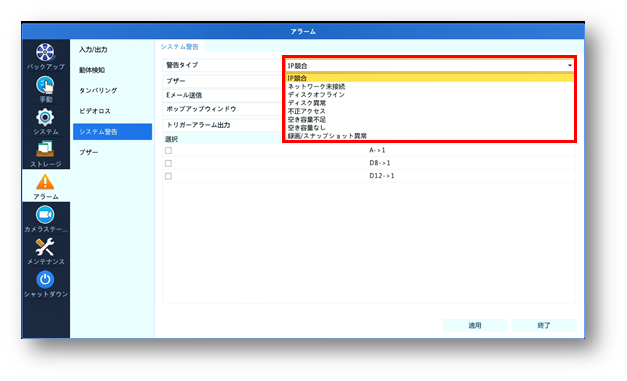
Task: Select the アラーム warning triangle icon
Action: click(x=45, y=182)
